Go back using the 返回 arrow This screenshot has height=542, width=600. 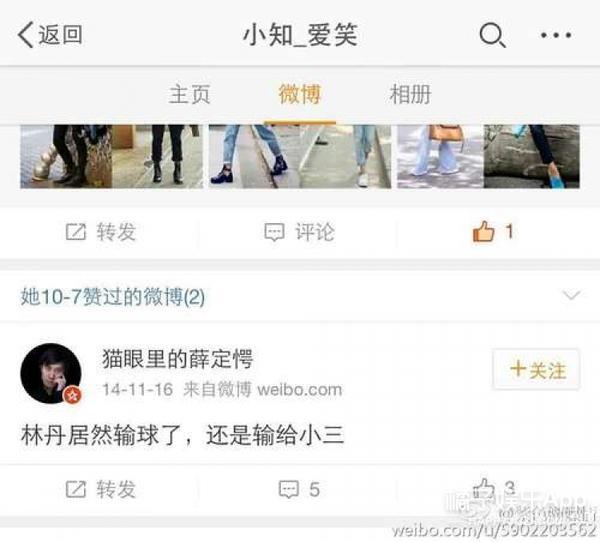point(50,35)
